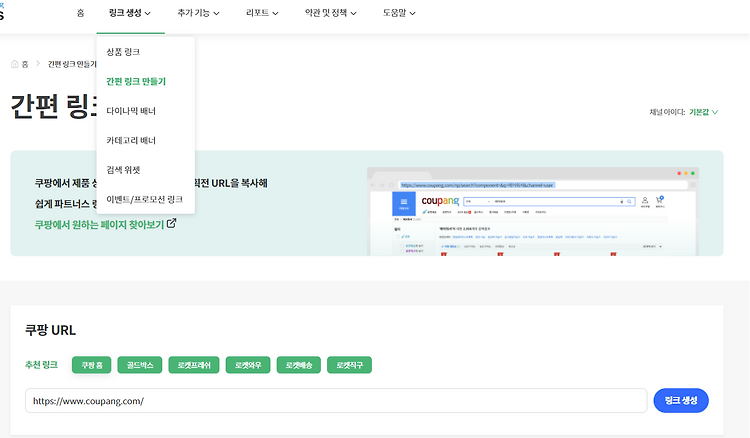This screenshot has width=750, height=438.
Task: Expand the 리포트 dropdown menu
Action: pyautogui.click(x=262, y=13)
